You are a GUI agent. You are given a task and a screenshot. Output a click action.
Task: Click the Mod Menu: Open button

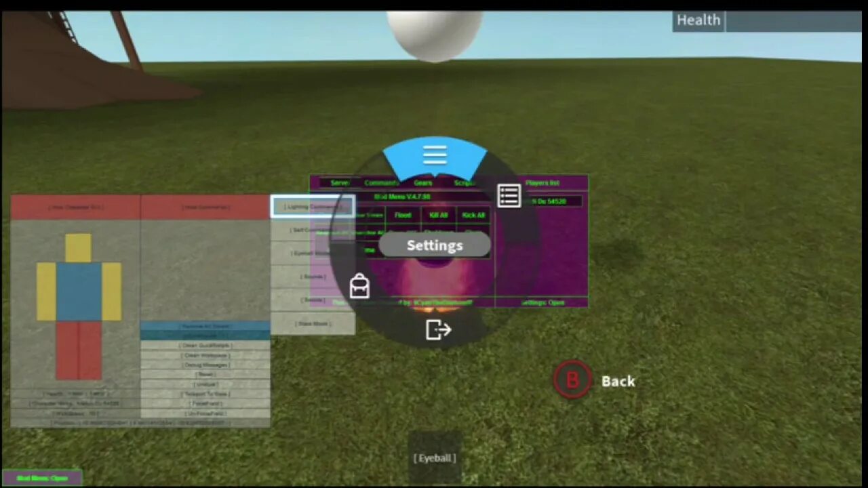tap(42, 478)
